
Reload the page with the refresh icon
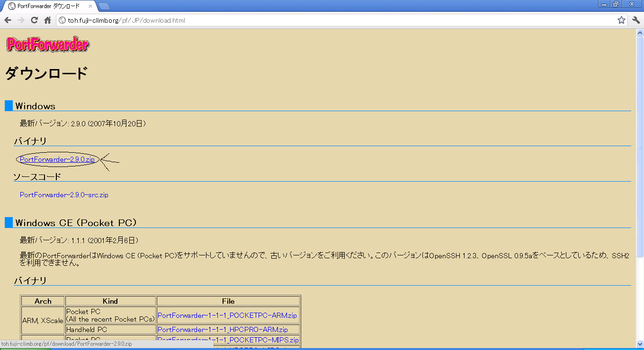34,20
